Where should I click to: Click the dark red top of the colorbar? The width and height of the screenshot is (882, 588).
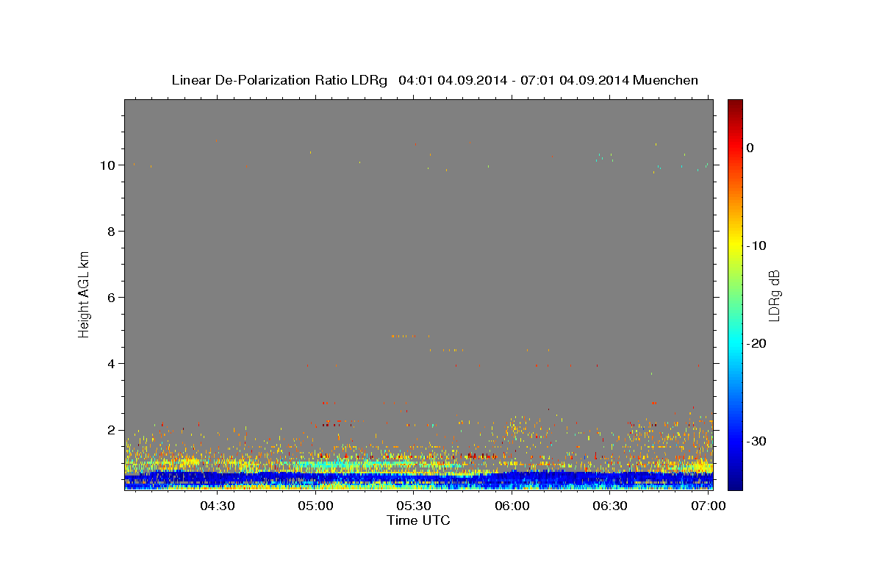(735, 105)
